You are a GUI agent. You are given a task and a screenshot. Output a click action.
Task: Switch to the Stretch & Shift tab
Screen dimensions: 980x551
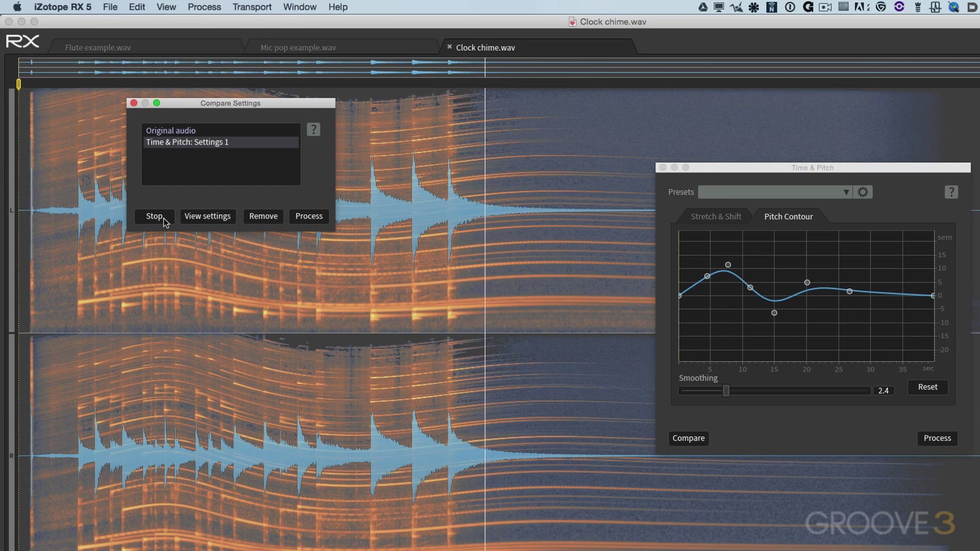[716, 217]
